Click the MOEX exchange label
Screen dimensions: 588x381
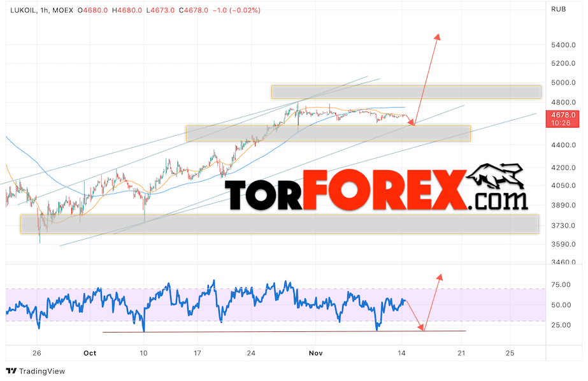point(62,10)
